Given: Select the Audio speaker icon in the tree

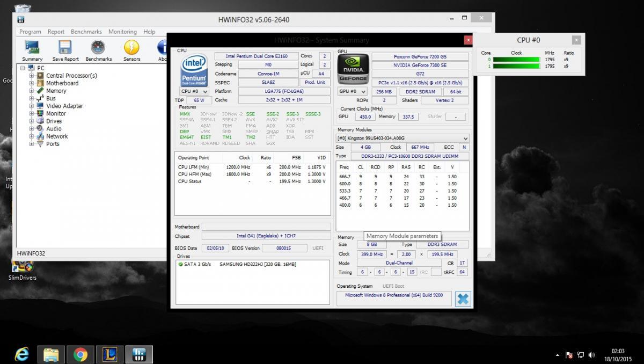Looking at the screenshot, I should pyautogui.click(x=40, y=129).
